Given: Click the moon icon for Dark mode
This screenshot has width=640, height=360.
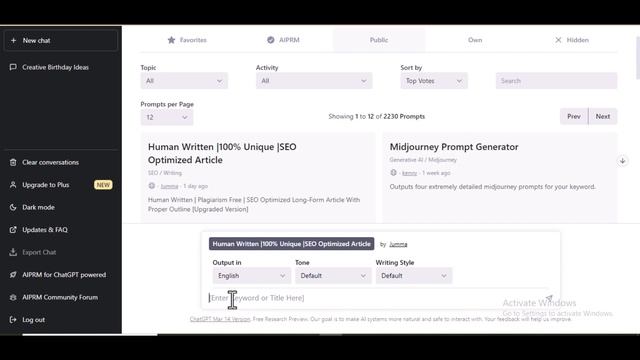Looking at the screenshot, I should (13, 207).
